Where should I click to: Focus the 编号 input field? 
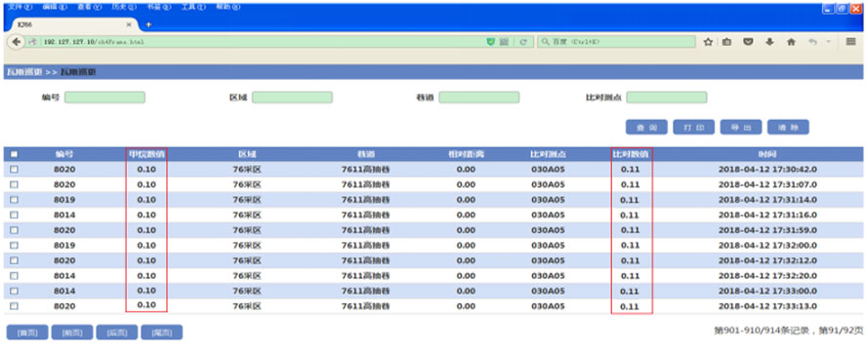(x=104, y=98)
